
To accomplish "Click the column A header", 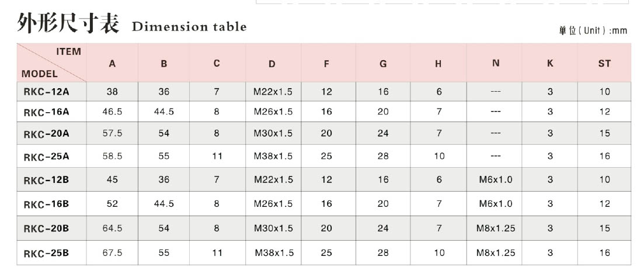I will click(112, 64).
